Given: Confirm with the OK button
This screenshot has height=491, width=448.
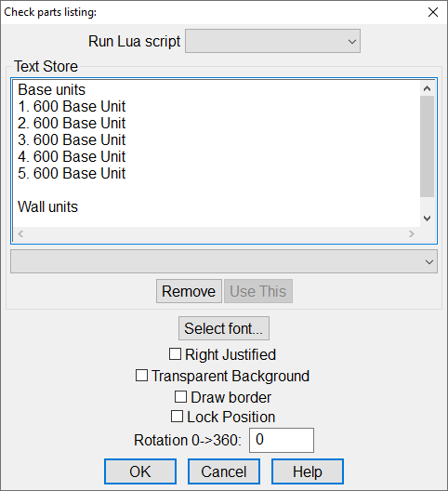Looking at the screenshot, I should [x=140, y=471].
